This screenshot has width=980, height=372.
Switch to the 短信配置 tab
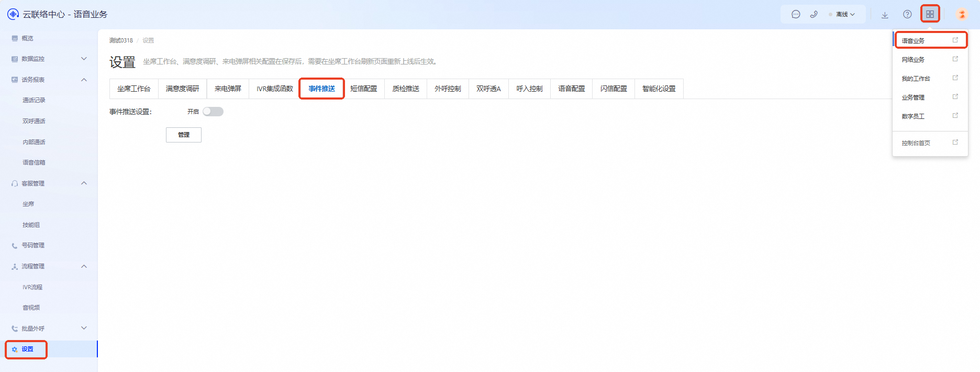point(364,89)
